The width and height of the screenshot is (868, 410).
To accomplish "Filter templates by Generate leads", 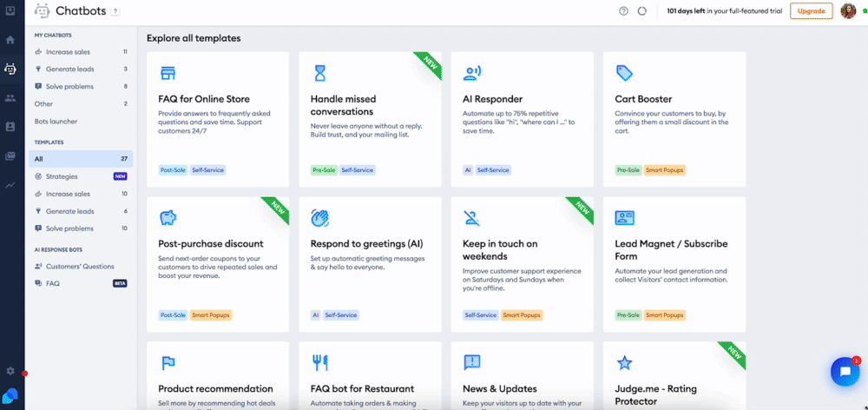I will [81, 211].
